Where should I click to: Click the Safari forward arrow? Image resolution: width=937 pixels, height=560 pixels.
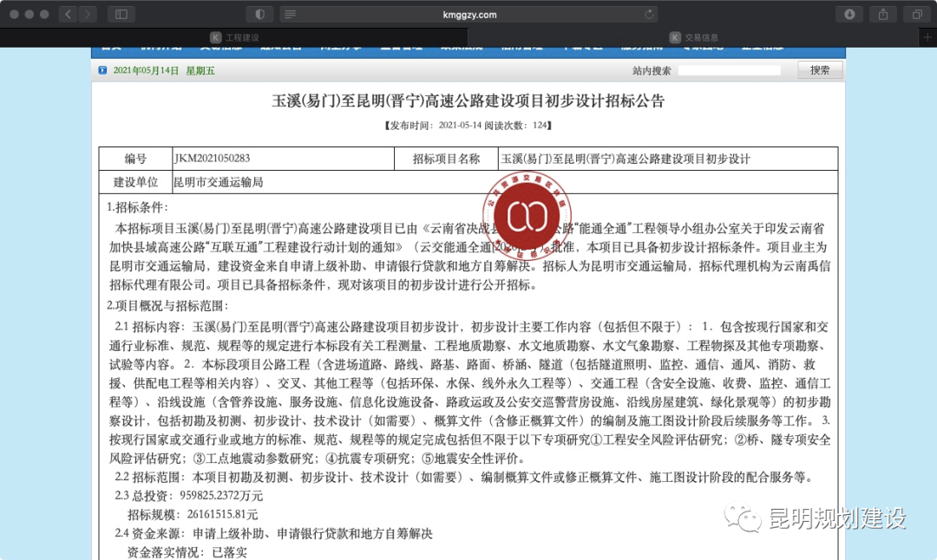click(x=88, y=14)
